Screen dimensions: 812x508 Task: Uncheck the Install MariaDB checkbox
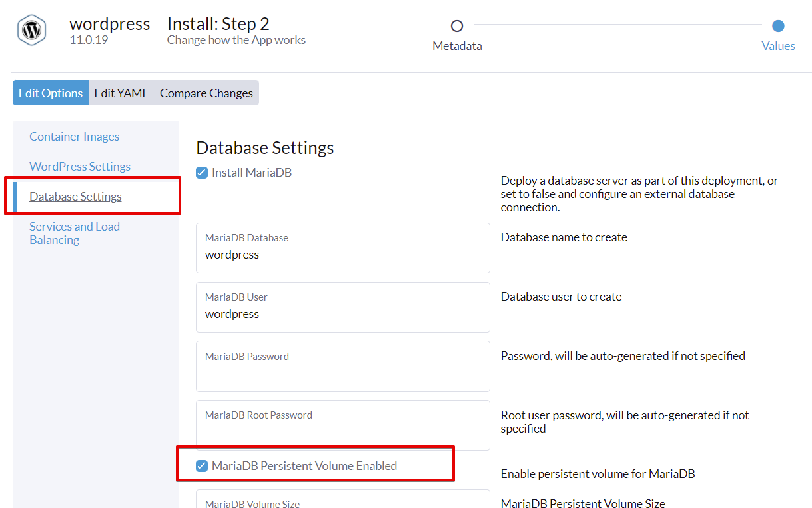click(x=202, y=173)
